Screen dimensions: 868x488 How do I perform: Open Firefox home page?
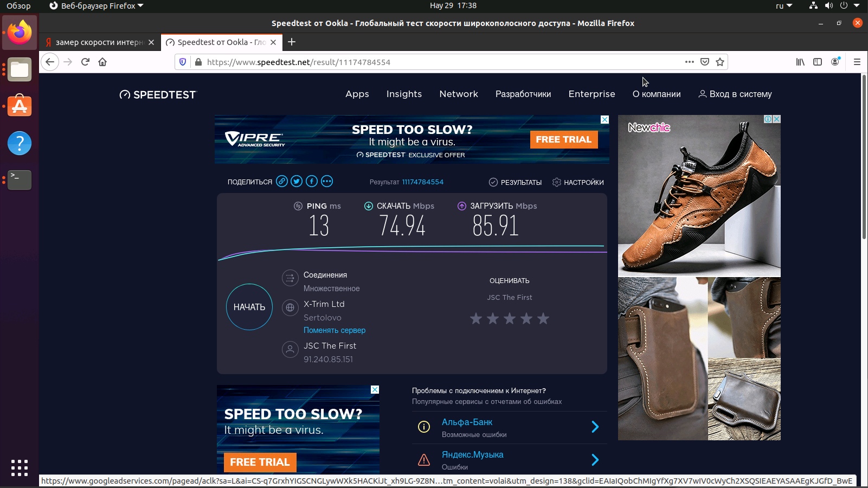point(102,62)
